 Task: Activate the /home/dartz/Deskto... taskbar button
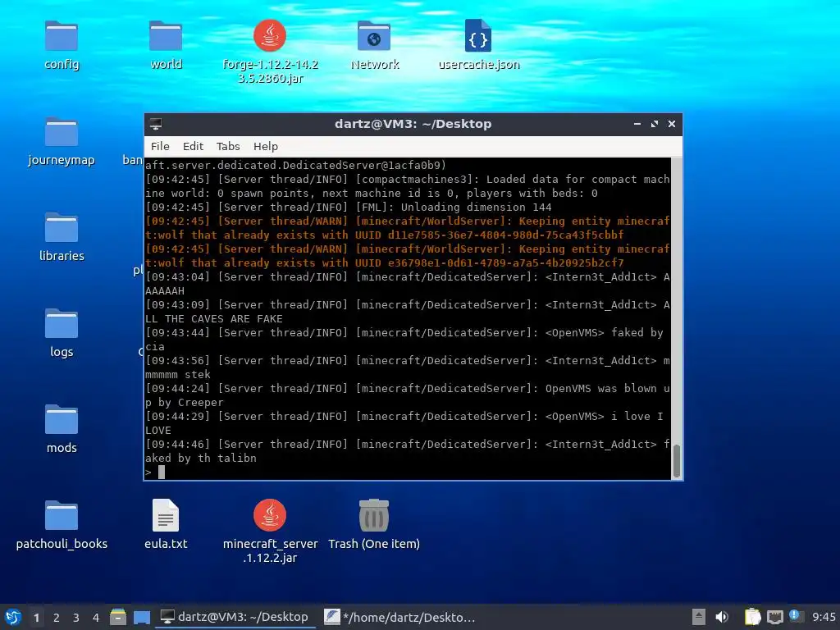coord(400,617)
